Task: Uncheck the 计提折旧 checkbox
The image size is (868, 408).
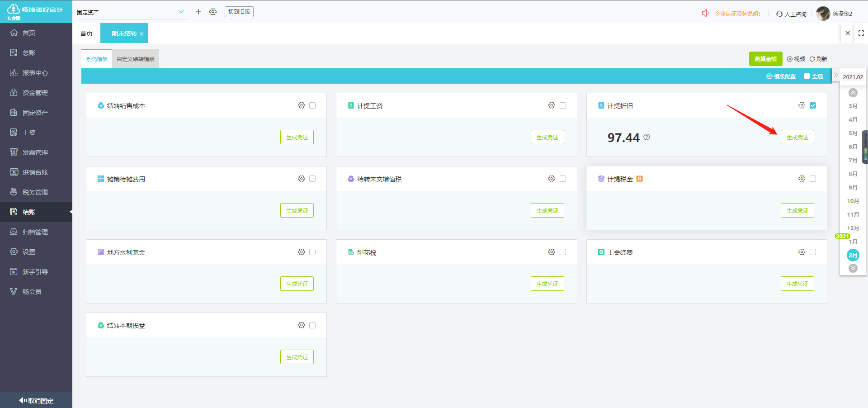Action: tap(813, 105)
